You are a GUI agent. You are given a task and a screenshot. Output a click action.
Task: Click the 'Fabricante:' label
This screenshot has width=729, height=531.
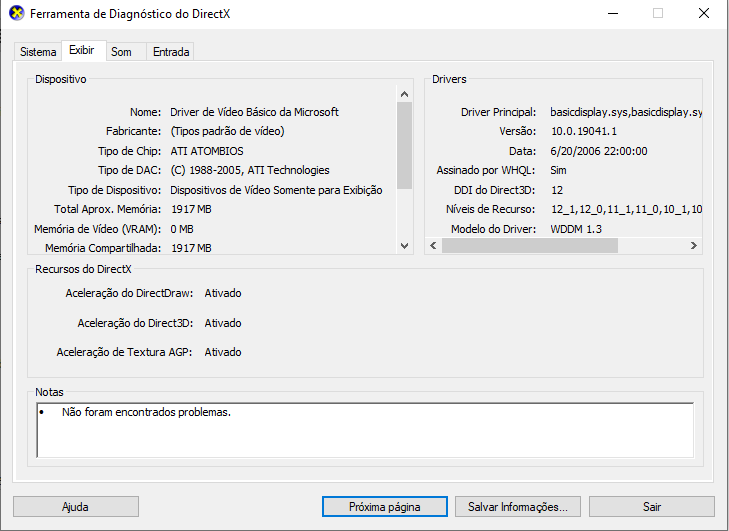click(x=133, y=131)
